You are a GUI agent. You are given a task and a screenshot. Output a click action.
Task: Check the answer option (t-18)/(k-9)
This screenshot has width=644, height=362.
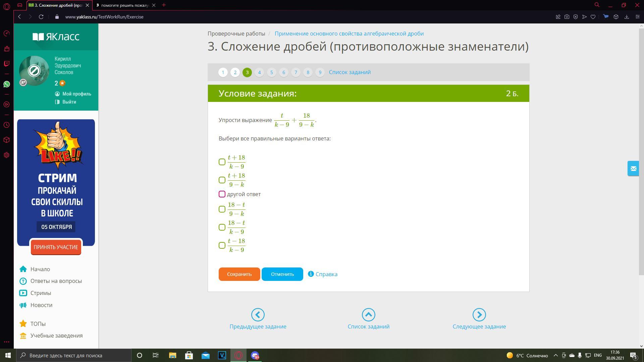[x=222, y=246]
